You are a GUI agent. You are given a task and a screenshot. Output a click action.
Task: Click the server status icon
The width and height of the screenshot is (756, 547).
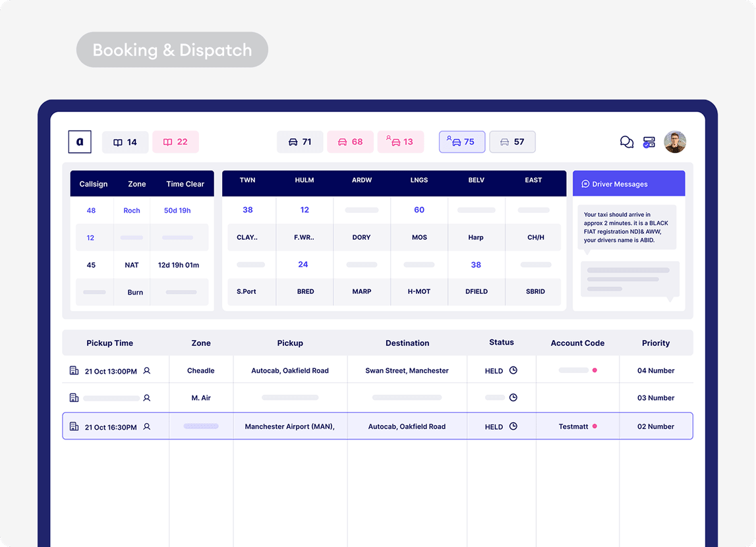click(x=649, y=142)
